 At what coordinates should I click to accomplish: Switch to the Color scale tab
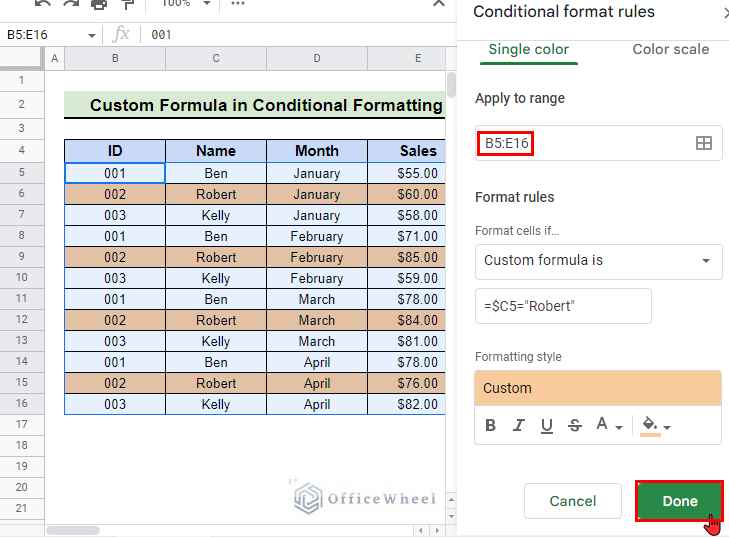670,49
